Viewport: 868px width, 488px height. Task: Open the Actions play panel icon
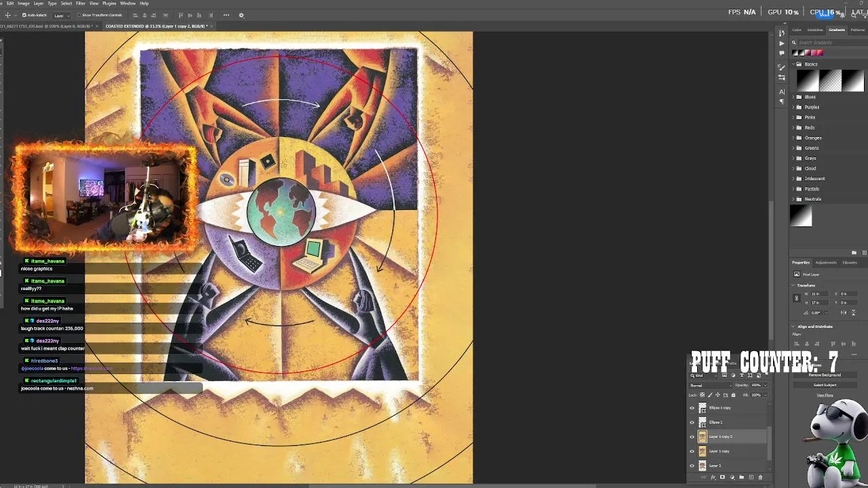(x=782, y=43)
